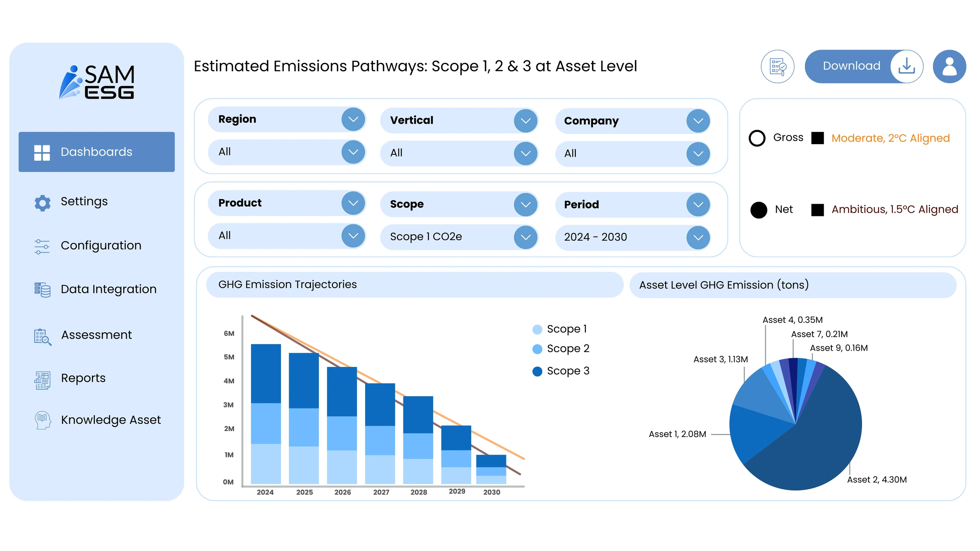Expand the Region All dropdown
980x551 pixels.
353,152
